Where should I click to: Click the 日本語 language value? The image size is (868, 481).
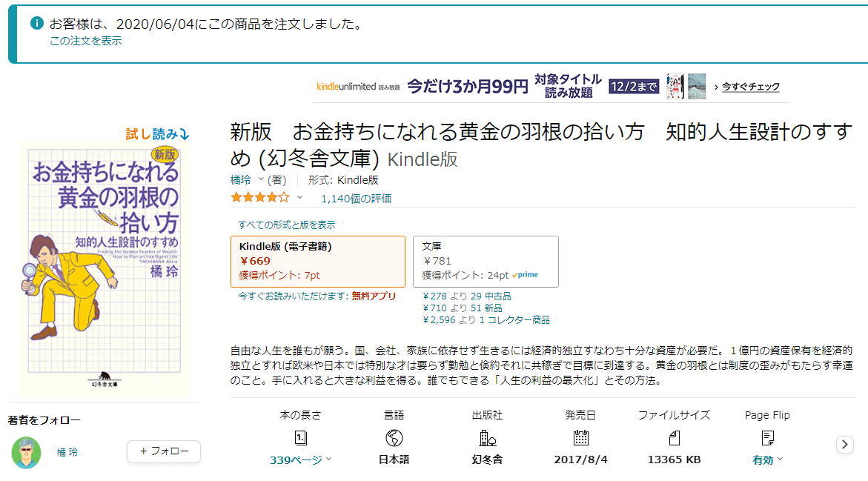[394, 460]
